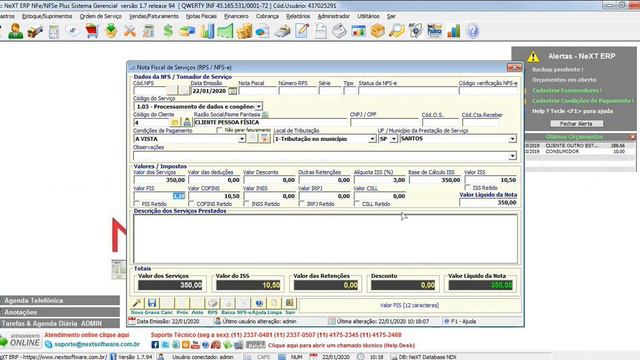
Task: Click the delivery truck toolbar icon
Action: tap(35, 31)
